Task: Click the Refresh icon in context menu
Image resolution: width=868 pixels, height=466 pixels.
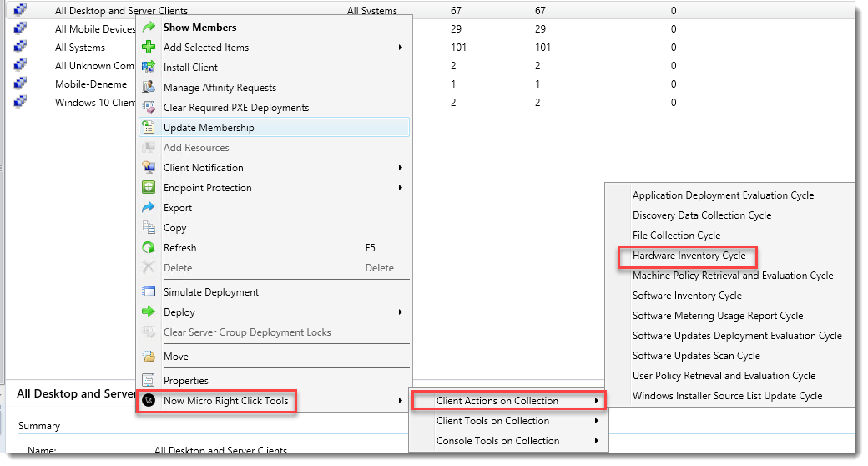Action: 149,248
